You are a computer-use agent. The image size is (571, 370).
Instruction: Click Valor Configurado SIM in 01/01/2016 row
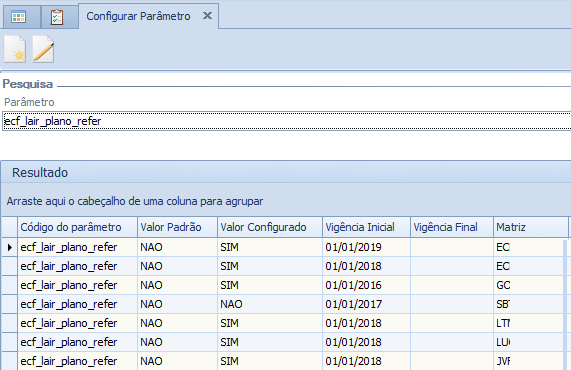tap(270, 285)
